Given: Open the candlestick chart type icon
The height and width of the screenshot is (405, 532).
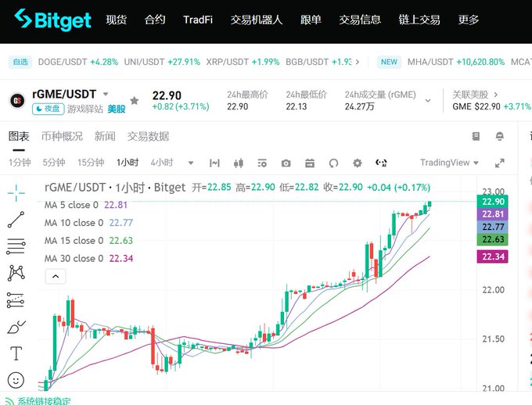Looking at the screenshot, I should point(238,163).
